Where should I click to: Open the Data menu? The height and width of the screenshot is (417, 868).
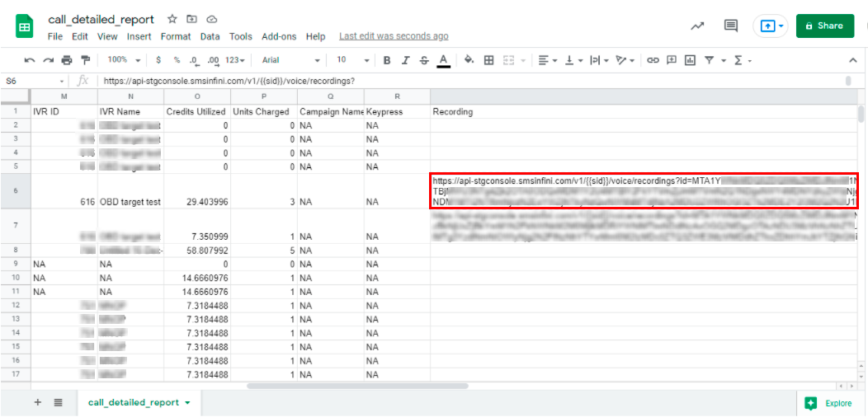click(x=210, y=36)
